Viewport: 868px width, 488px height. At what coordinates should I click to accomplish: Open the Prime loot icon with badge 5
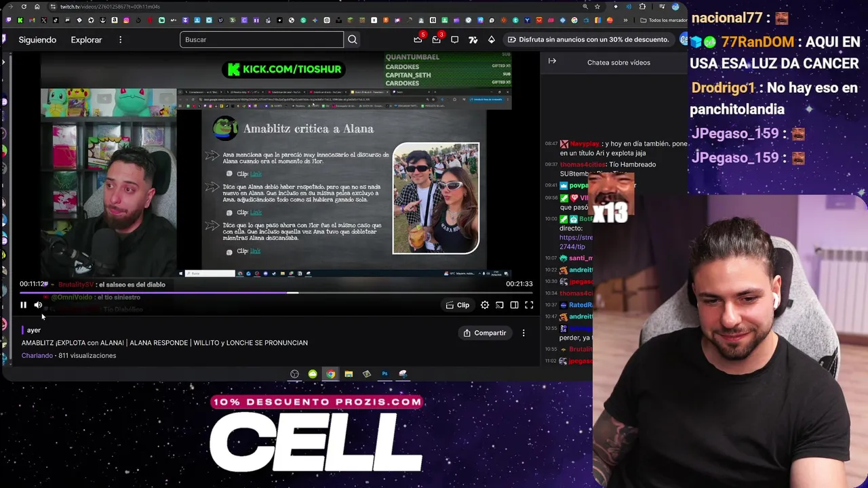(418, 39)
